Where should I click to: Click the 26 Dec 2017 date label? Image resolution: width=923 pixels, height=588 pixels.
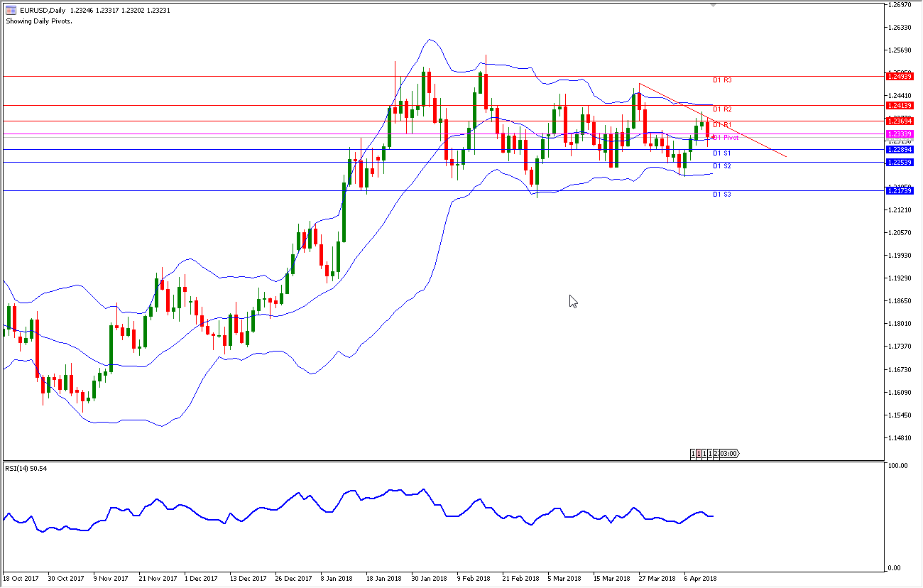click(293, 579)
